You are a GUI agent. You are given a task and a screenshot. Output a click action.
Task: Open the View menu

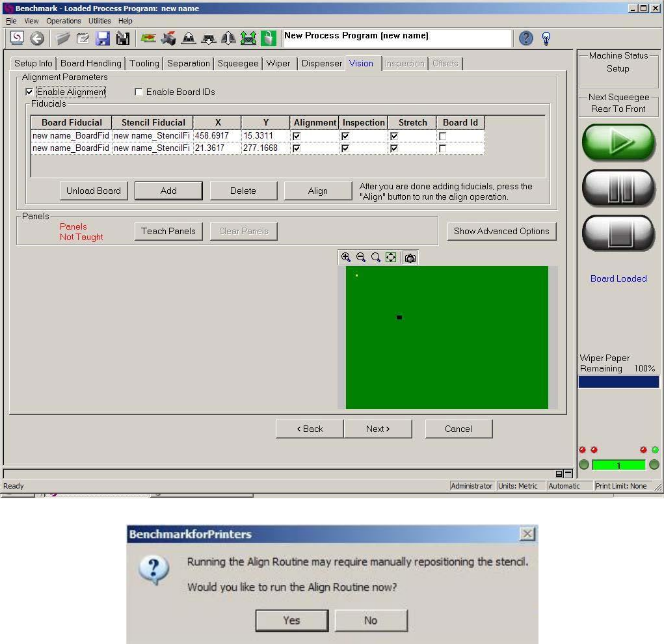[x=31, y=21]
